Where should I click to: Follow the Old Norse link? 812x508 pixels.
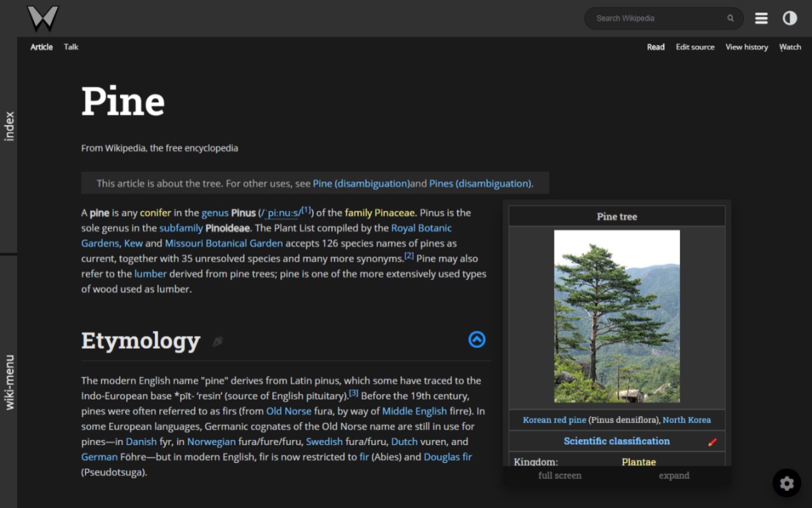(289, 411)
